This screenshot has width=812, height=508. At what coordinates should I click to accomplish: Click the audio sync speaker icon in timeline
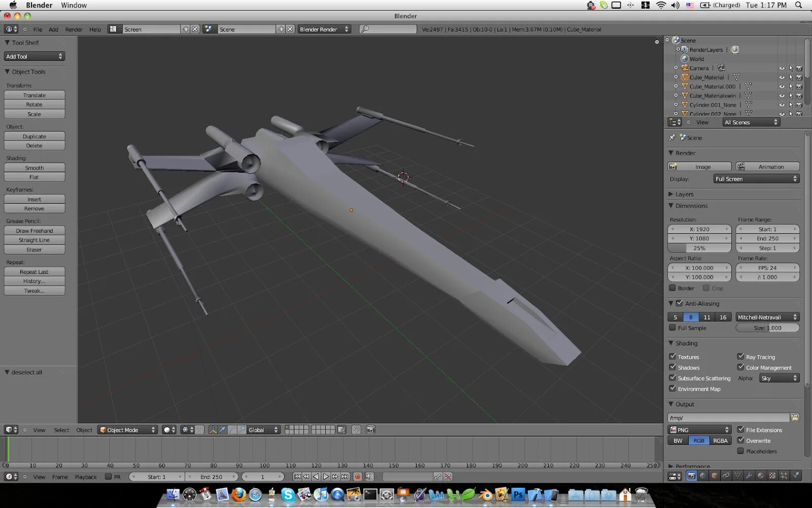point(369,477)
